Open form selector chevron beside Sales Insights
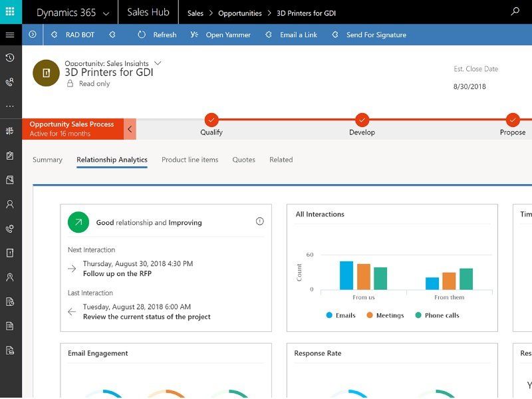 coord(158,63)
